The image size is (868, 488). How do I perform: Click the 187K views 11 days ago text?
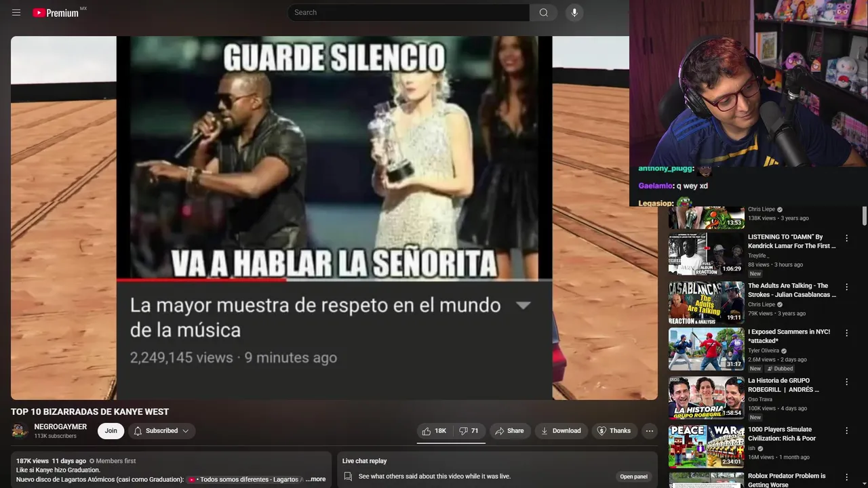pyautogui.click(x=51, y=461)
